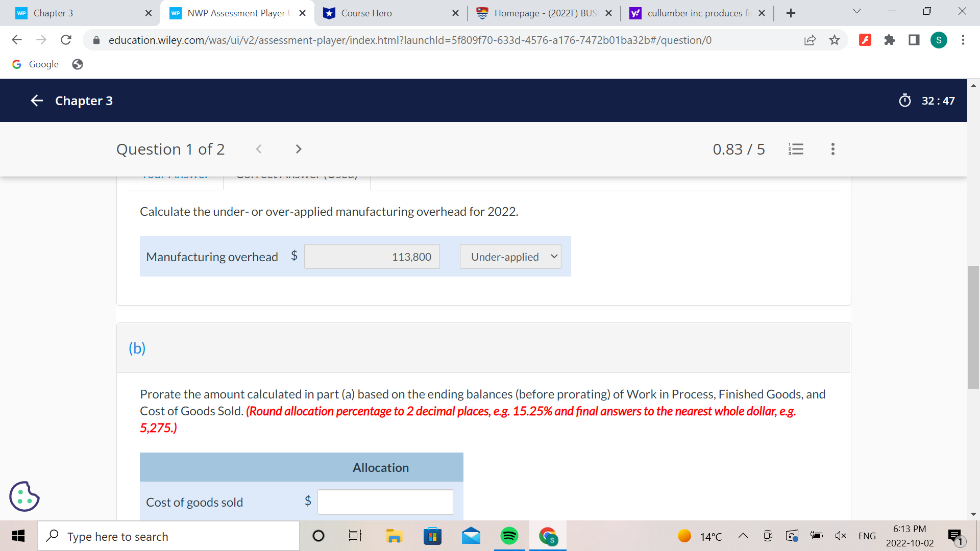The width and height of the screenshot is (980, 551).
Task: Bookmark page with star icon
Action: pos(835,40)
